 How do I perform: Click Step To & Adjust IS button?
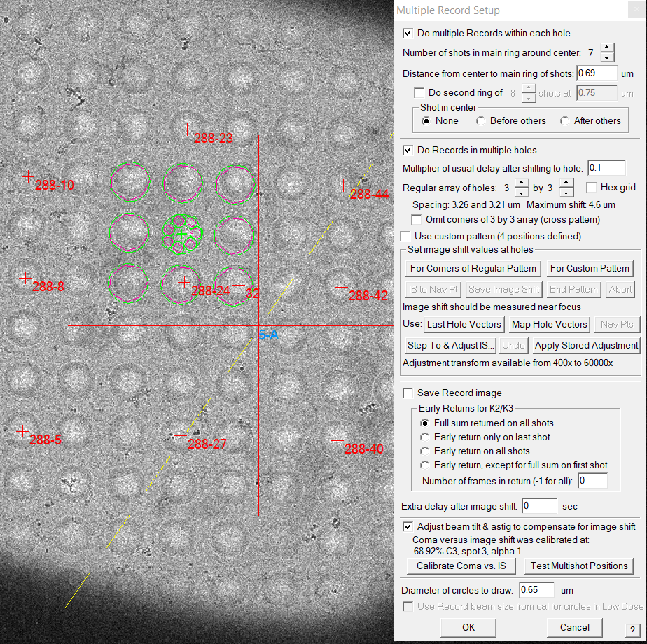pyautogui.click(x=451, y=346)
